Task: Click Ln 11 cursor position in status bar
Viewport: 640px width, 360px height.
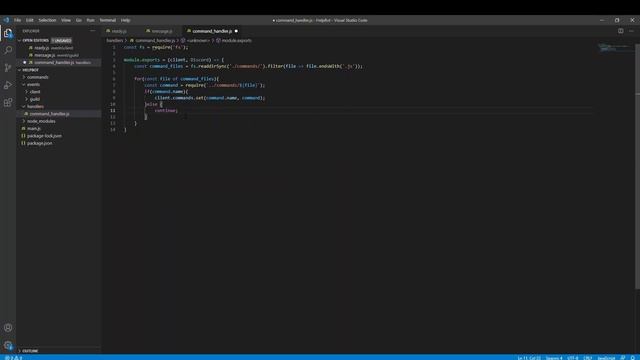Action: pyautogui.click(x=529, y=358)
